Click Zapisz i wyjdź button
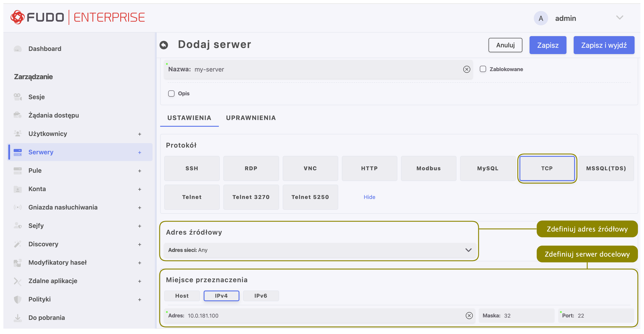Screen dimensions: 644x334 [x=604, y=45]
